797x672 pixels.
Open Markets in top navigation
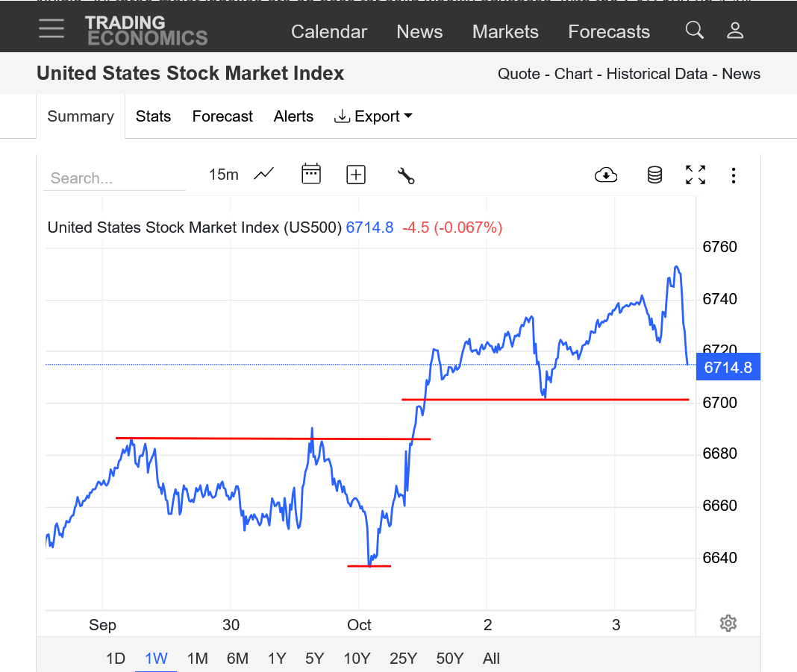pyautogui.click(x=505, y=32)
